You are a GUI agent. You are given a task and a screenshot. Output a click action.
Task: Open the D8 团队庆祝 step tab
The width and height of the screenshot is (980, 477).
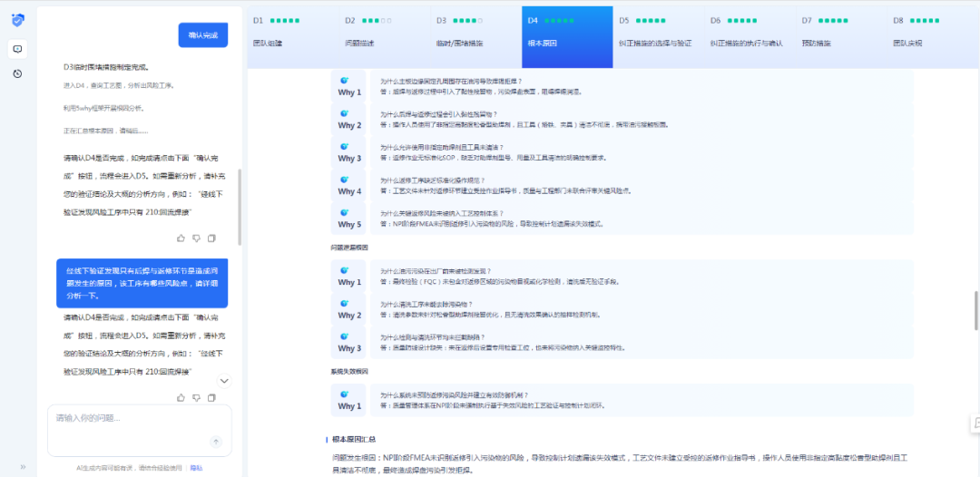(930, 31)
